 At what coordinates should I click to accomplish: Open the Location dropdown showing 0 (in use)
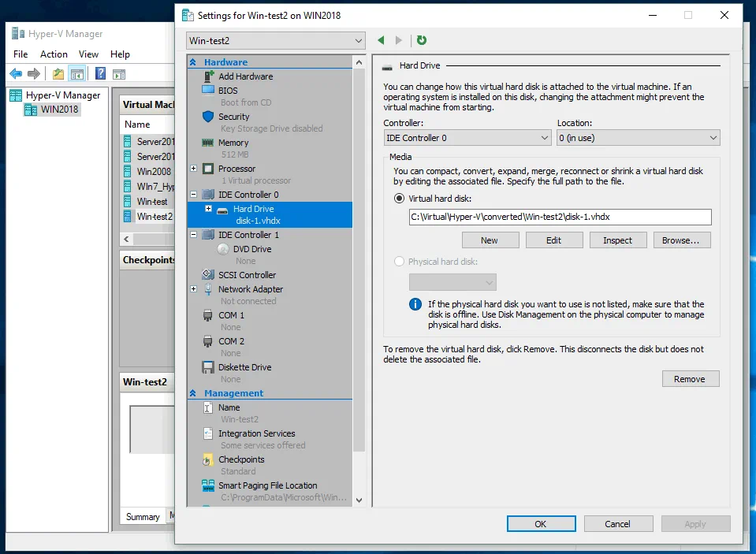(713, 137)
